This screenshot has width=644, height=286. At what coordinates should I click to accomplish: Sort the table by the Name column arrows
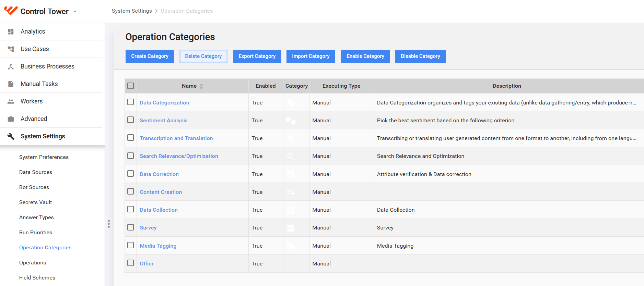pyautogui.click(x=201, y=86)
